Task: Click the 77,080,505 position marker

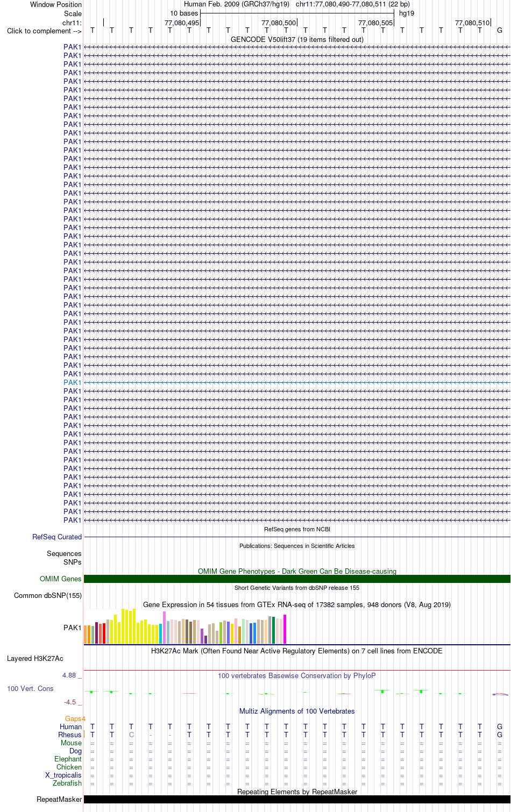Action: 375,23
